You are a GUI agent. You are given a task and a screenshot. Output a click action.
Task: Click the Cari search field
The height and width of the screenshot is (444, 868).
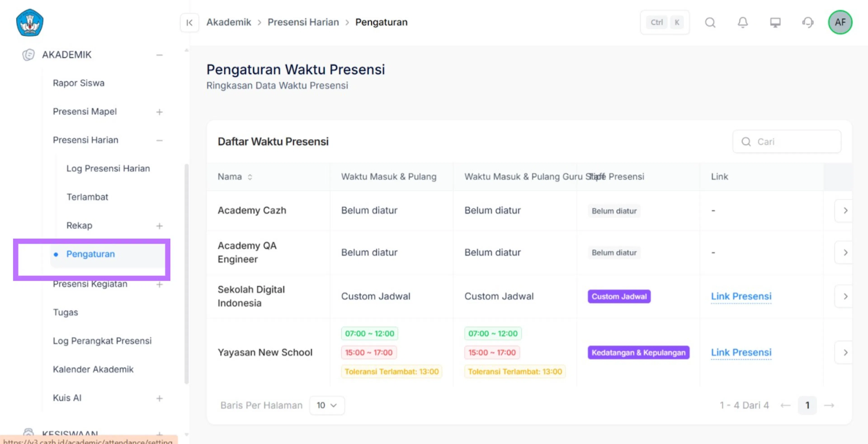786,142
